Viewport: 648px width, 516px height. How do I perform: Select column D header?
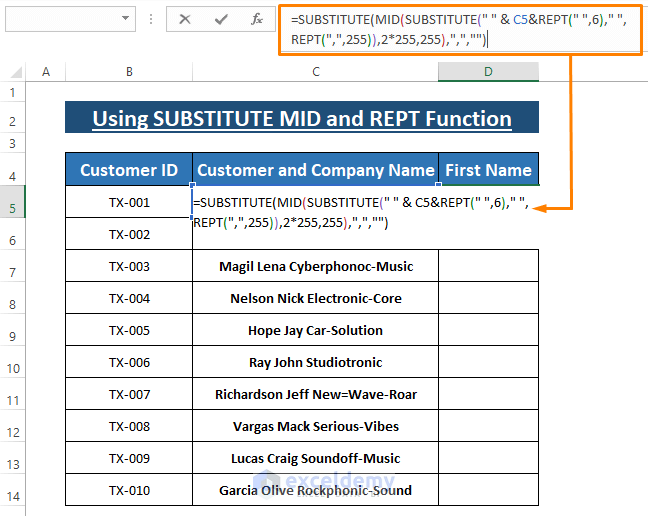(488, 72)
